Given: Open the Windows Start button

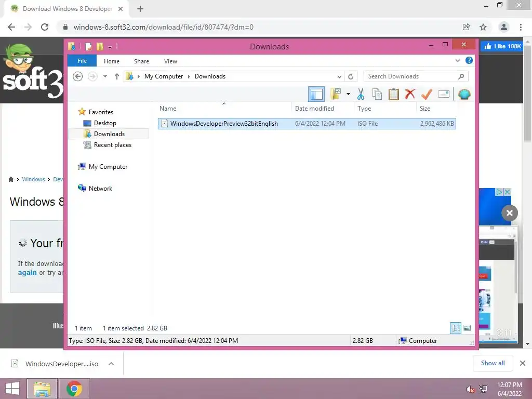Looking at the screenshot, I should tap(12, 389).
